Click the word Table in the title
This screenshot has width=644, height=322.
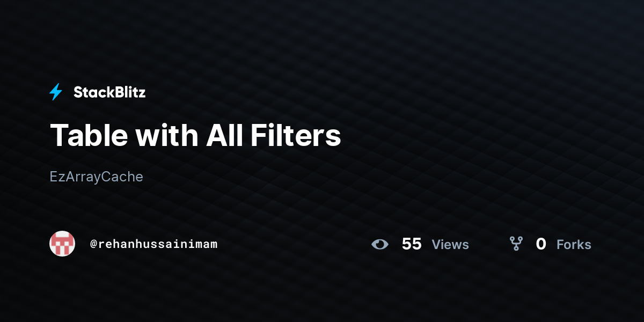pos(89,135)
